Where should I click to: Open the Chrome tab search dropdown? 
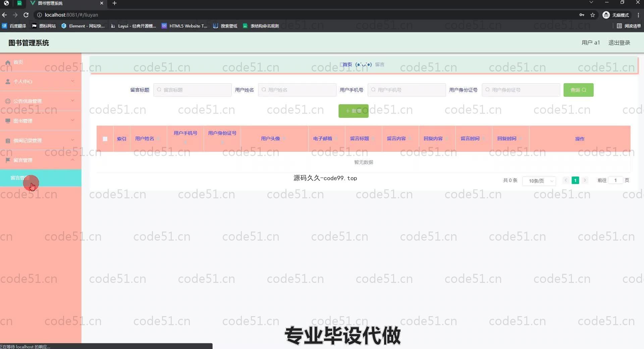pyautogui.click(x=591, y=2)
